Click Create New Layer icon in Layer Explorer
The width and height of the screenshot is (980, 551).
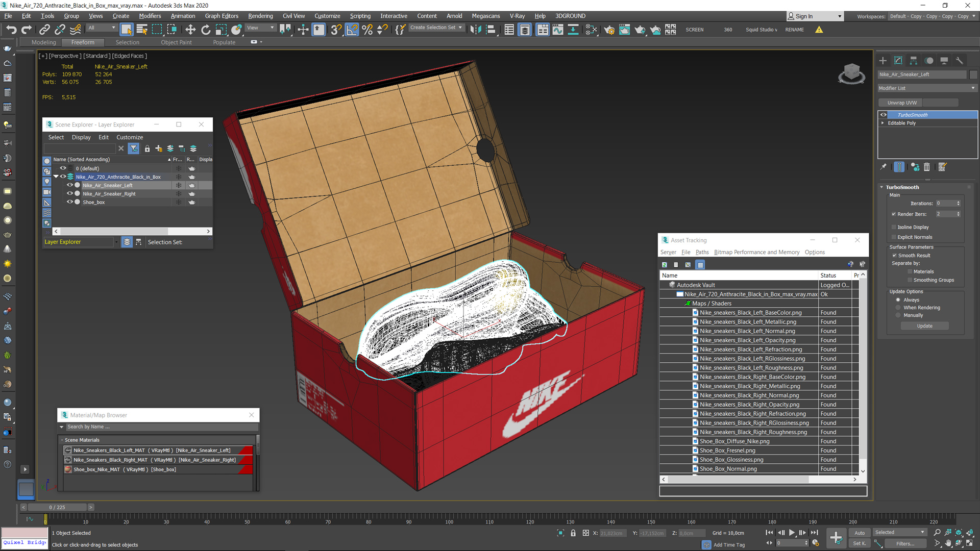(x=159, y=148)
